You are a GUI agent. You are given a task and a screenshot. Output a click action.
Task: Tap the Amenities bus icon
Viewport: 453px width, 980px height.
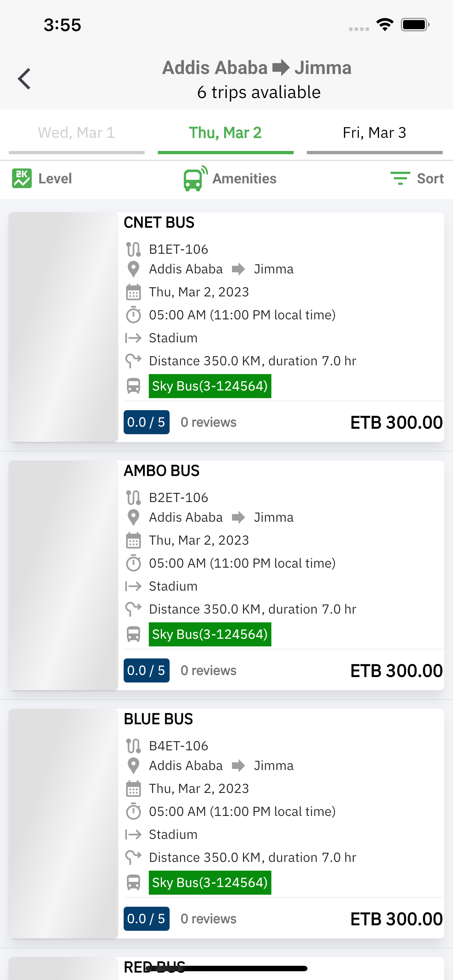click(x=195, y=178)
